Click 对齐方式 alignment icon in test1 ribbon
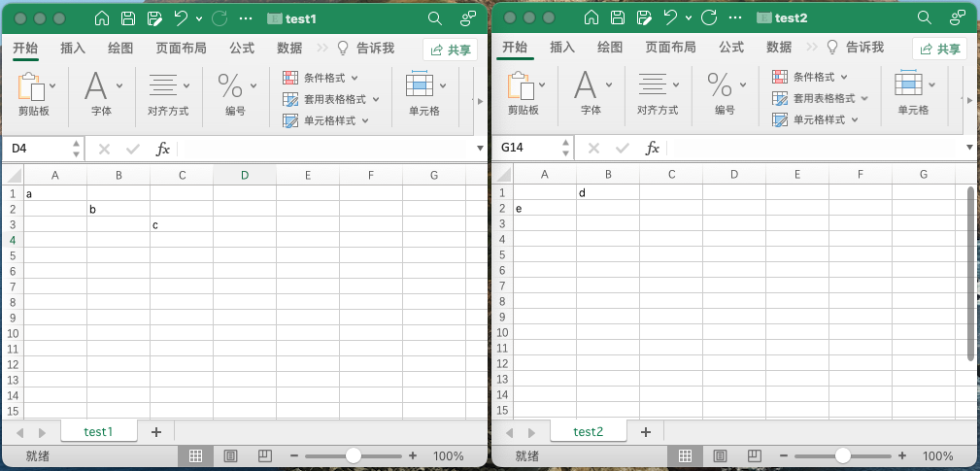Screen dimensions: 980x471 click(162, 84)
